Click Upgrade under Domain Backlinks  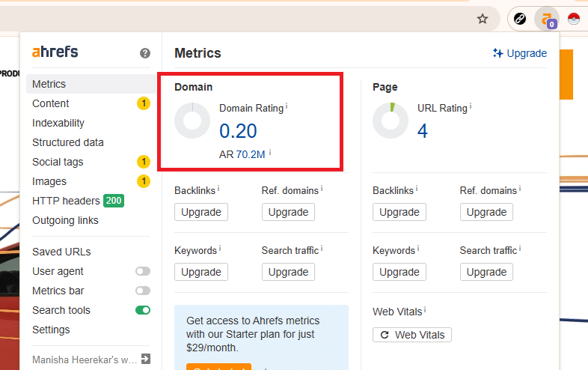[201, 212]
